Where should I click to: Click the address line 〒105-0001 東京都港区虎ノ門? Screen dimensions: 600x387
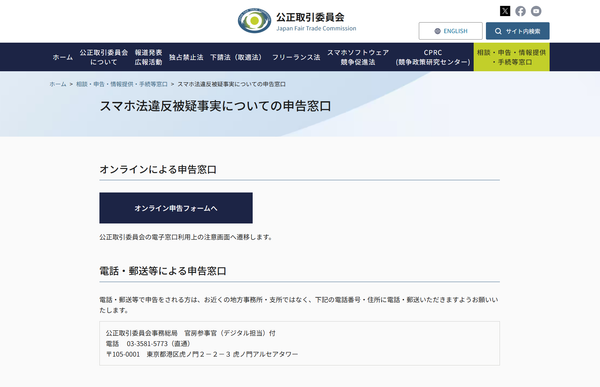[202, 354]
